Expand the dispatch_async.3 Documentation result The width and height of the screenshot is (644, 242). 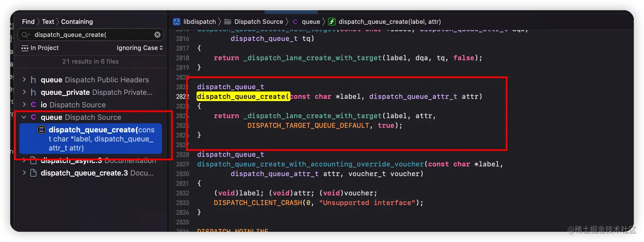(24, 160)
